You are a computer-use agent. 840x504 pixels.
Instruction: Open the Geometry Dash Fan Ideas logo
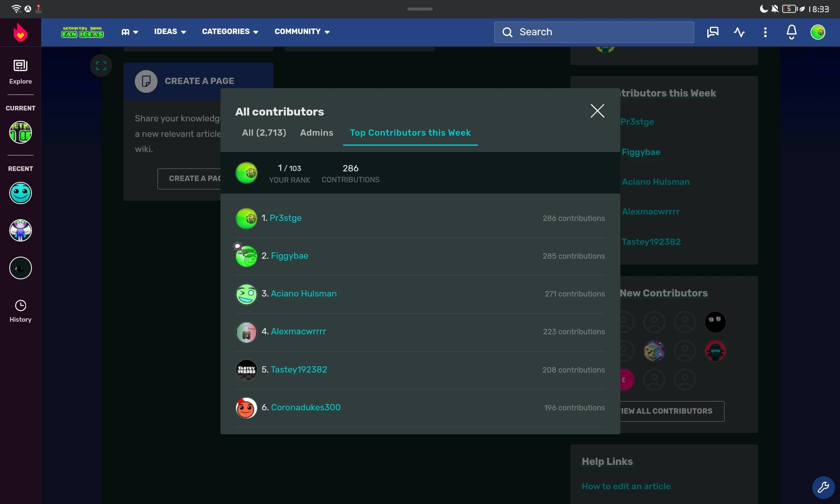tap(82, 32)
